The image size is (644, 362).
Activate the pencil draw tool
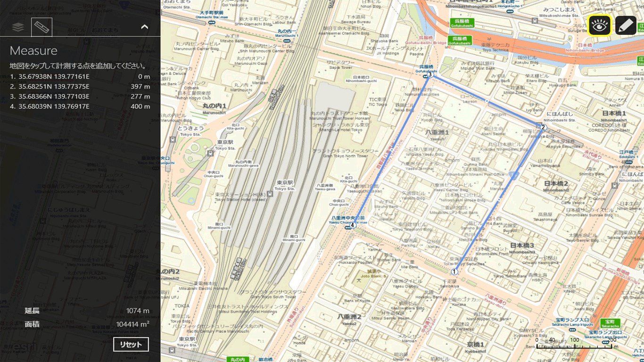[x=626, y=25]
